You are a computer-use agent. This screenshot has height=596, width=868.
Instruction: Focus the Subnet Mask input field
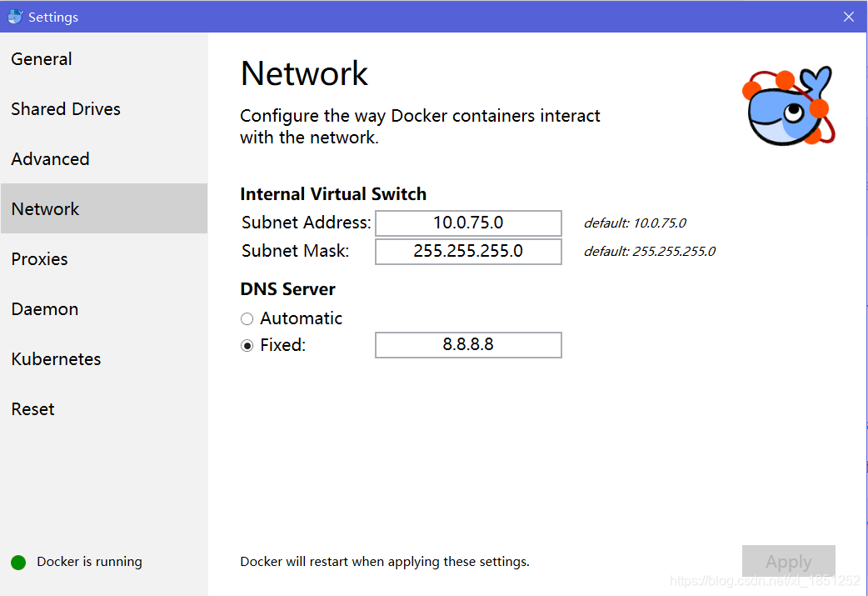pyautogui.click(x=468, y=251)
